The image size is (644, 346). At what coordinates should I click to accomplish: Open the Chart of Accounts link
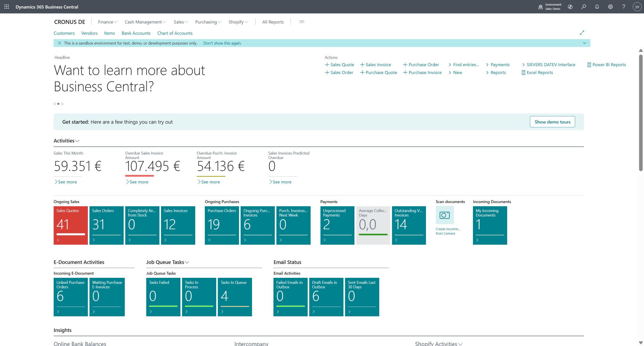175,33
